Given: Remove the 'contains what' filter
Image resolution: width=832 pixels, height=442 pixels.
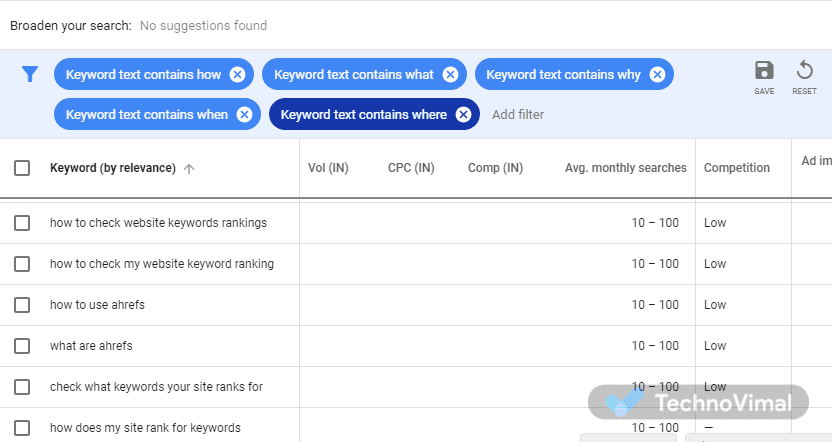Looking at the screenshot, I should pos(450,74).
